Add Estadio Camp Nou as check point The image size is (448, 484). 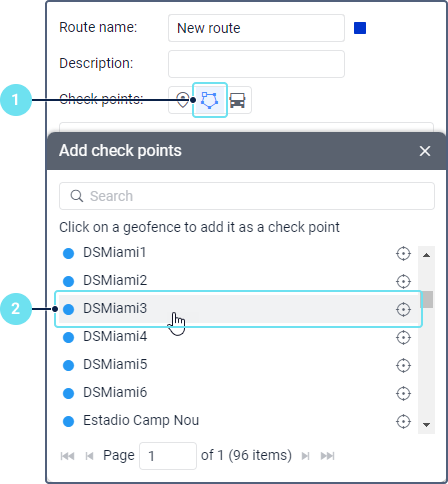tap(239, 421)
